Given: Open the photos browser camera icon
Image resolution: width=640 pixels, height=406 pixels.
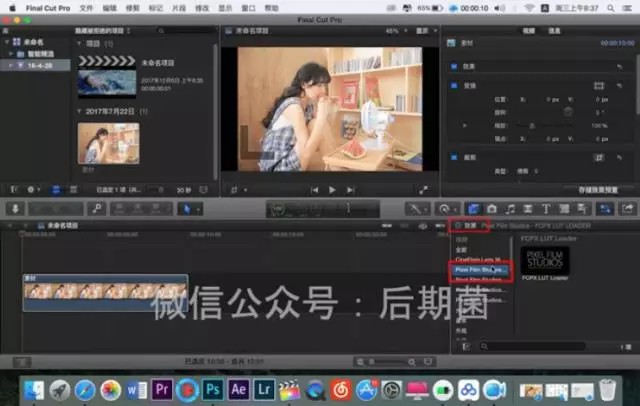Looking at the screenshot, I should coord(492,208).
